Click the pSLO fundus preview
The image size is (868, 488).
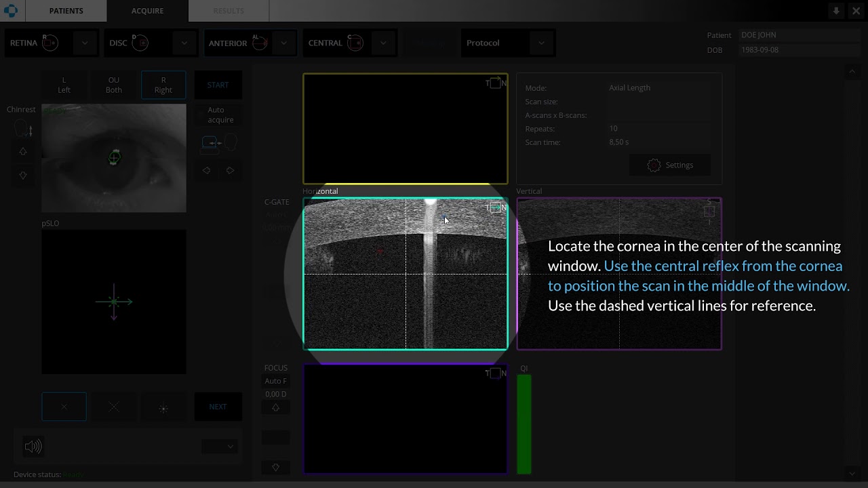(x=114, y=302)
